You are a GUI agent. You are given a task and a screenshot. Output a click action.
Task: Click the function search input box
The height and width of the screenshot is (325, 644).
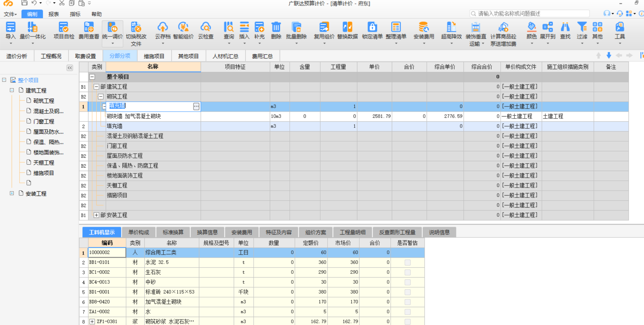[530, 14]
